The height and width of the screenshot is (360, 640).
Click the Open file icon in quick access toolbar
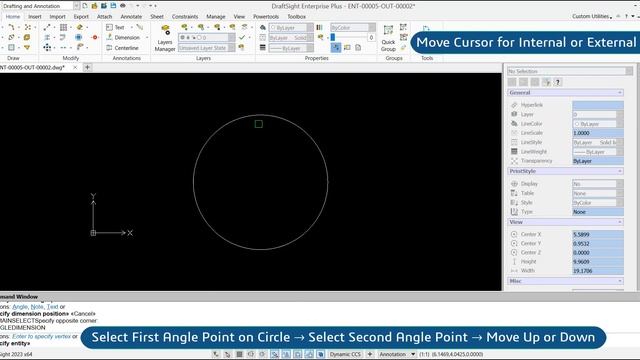pyautogui.click(x=94, y=6)
